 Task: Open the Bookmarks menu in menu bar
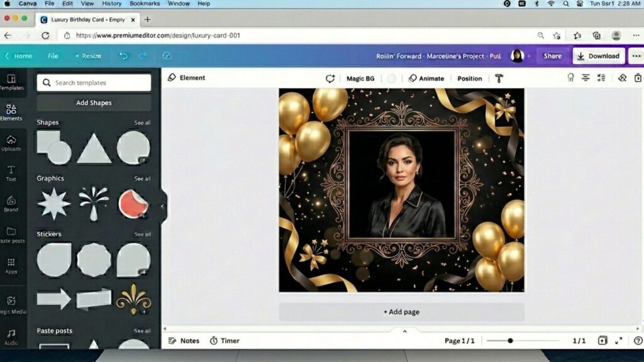pyautogui.click(x=145, y=4)
